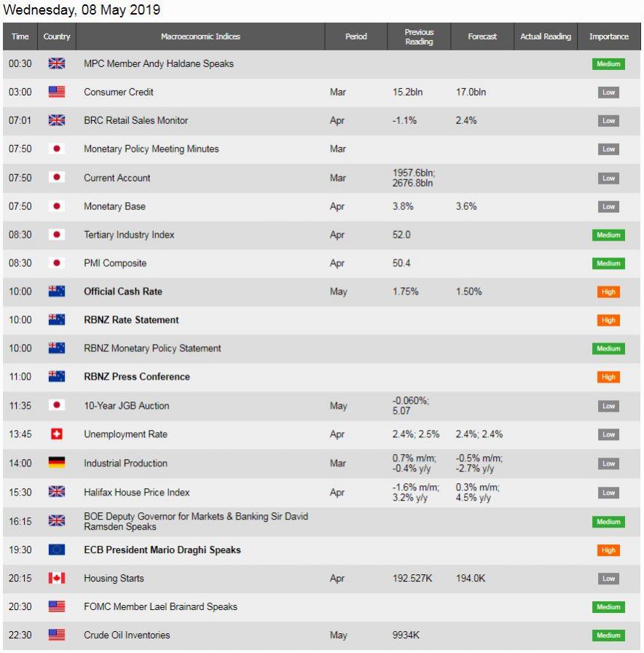Click the UK flag next to BRC Retail Sales Monitor
The height and width of the screenshot is (653, 644).
tap(57, 120)
